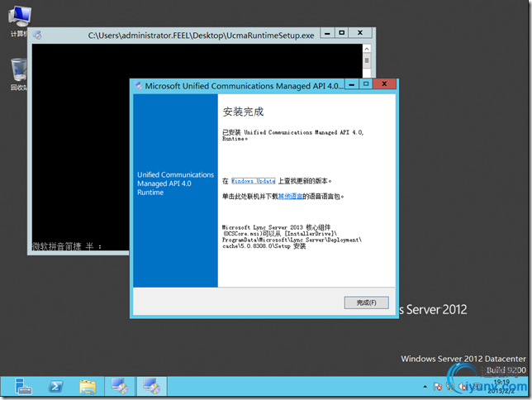Screen dimensions: 532x400
Task: Open the Windows Update link
Action: pos(254,181)
